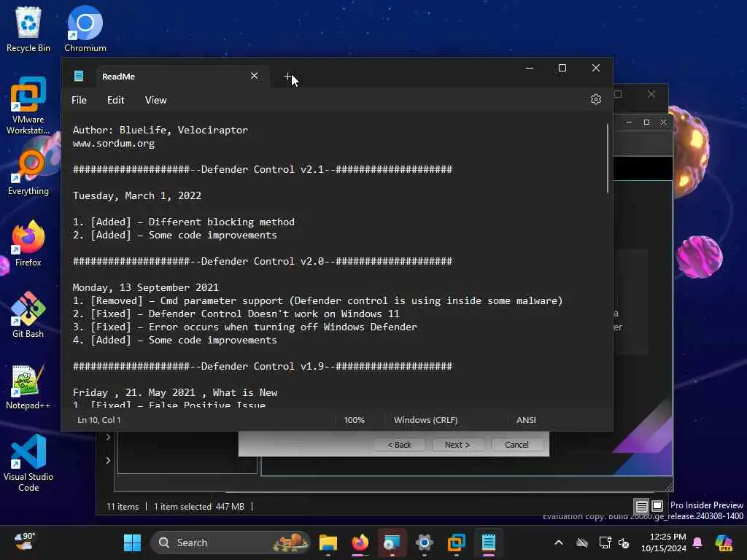
Task: Open the Everything search shortcut
Action: pos(28,172)
